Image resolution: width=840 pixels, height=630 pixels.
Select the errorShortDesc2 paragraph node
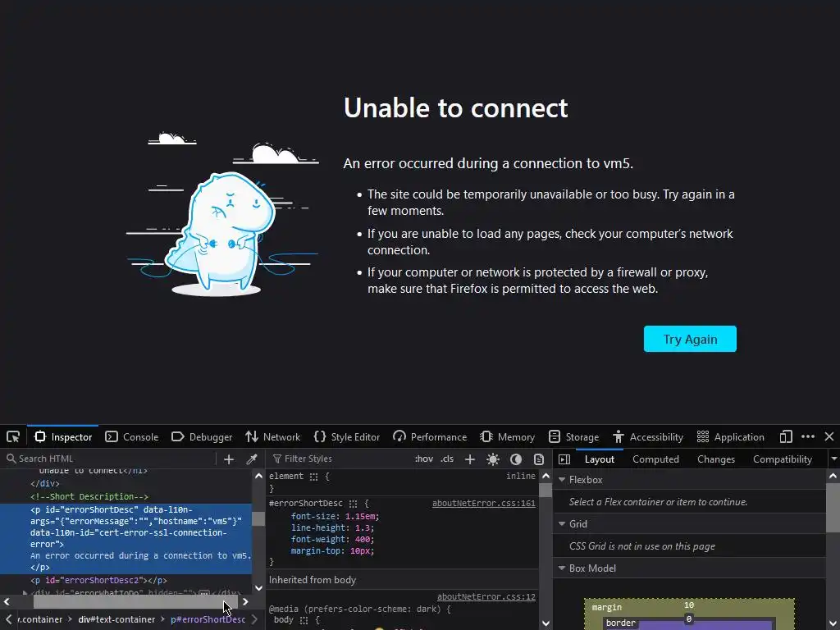pyautogui.click(x=98, y=580)
